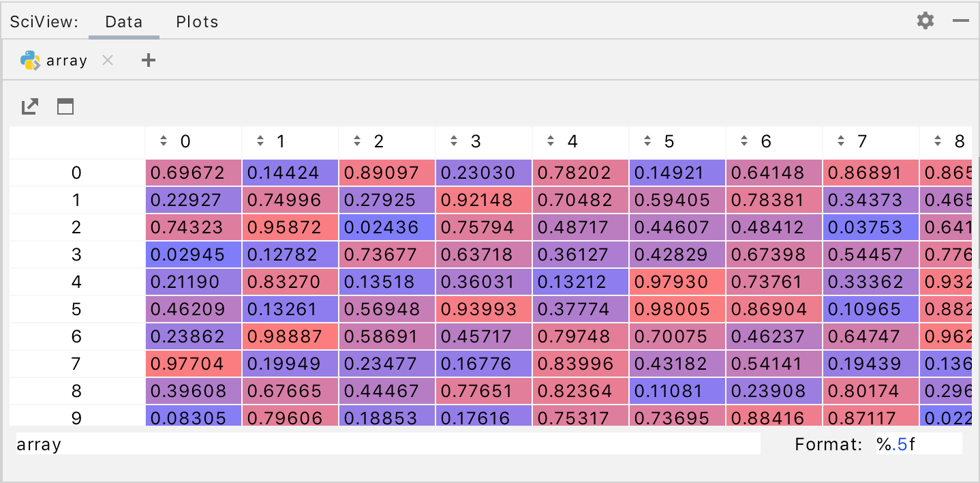Select the Data tab
The width and height of the screenshot is (980, 483).
[x=123, y=21]
